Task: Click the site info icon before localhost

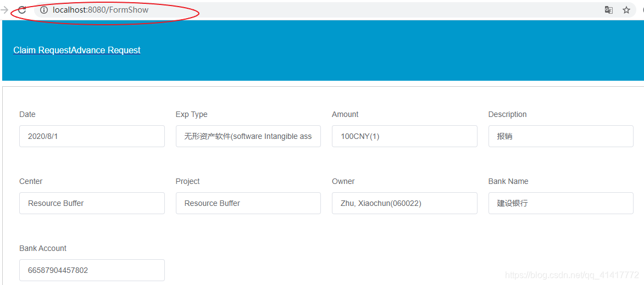Action: 44,10
